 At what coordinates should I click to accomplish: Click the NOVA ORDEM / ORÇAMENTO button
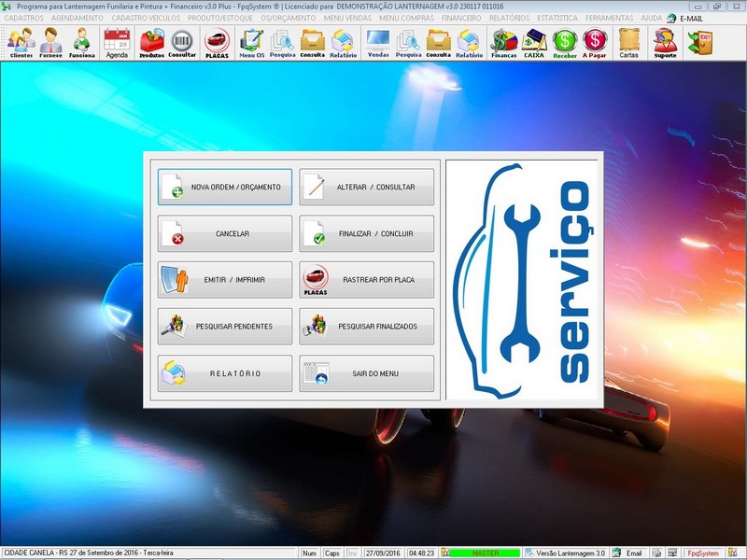click(x=225, y=187)
